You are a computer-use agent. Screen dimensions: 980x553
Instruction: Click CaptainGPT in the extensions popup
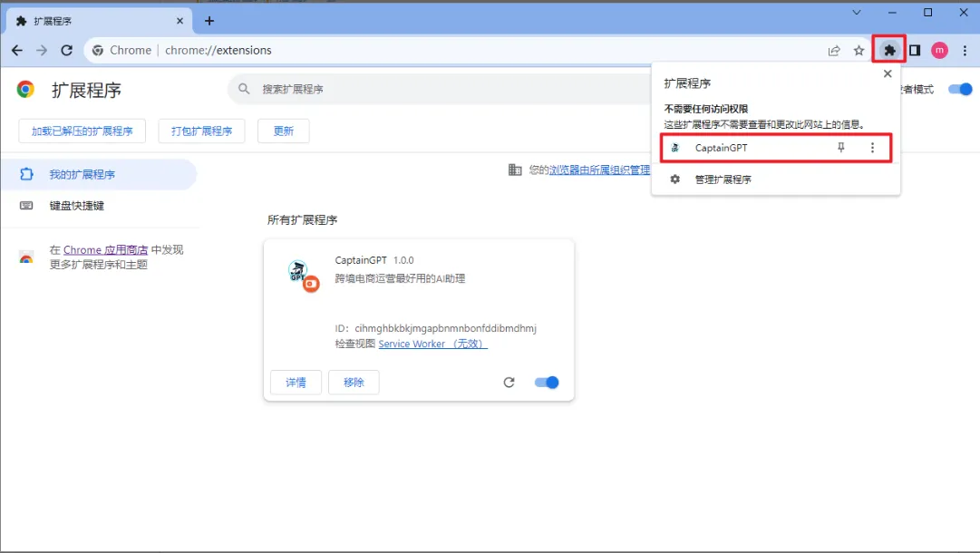coord(776,148)
